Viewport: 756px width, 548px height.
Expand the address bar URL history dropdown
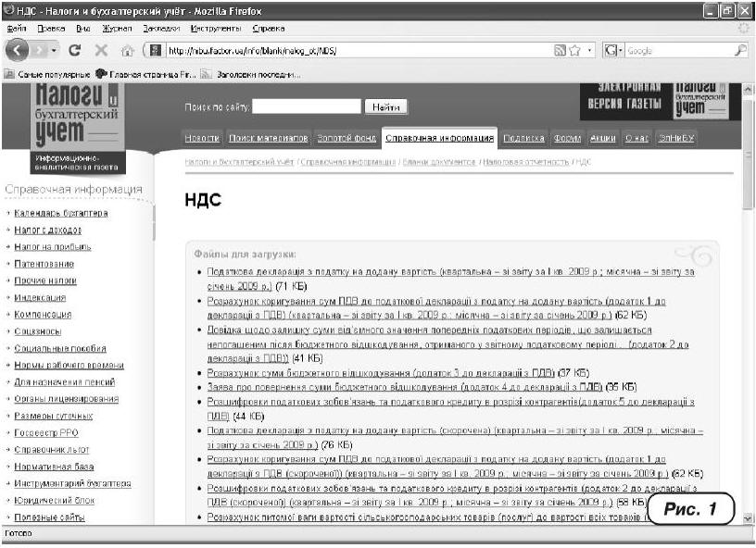point(591,50)
